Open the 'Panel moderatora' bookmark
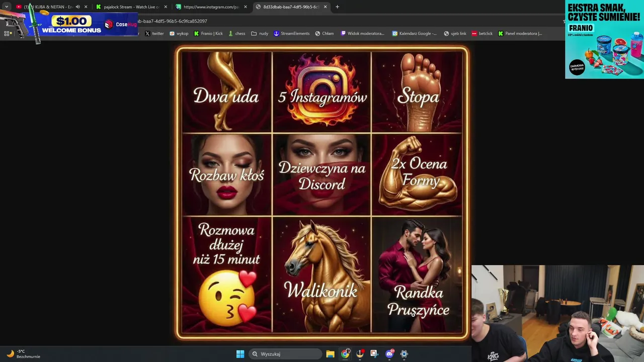 (x=520, y=34)
